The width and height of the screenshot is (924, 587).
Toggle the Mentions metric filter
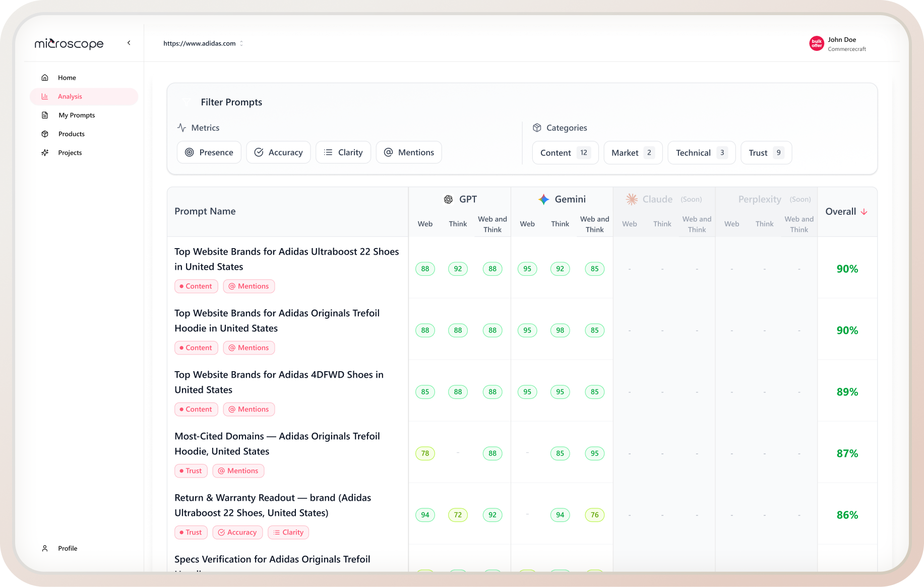(x=409, y=152)
